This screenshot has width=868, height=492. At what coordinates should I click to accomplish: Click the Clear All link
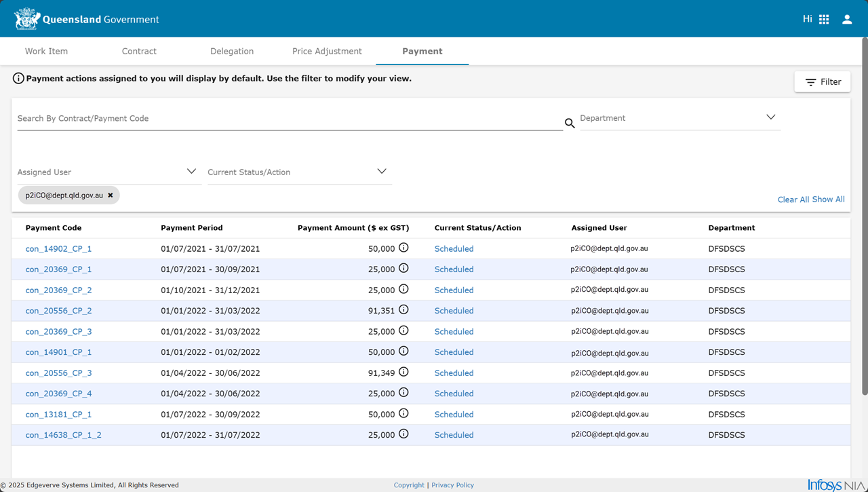[793, 200]
